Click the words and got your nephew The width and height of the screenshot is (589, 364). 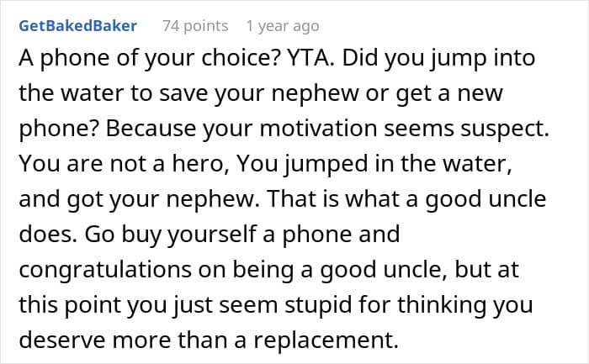[139, 199]
